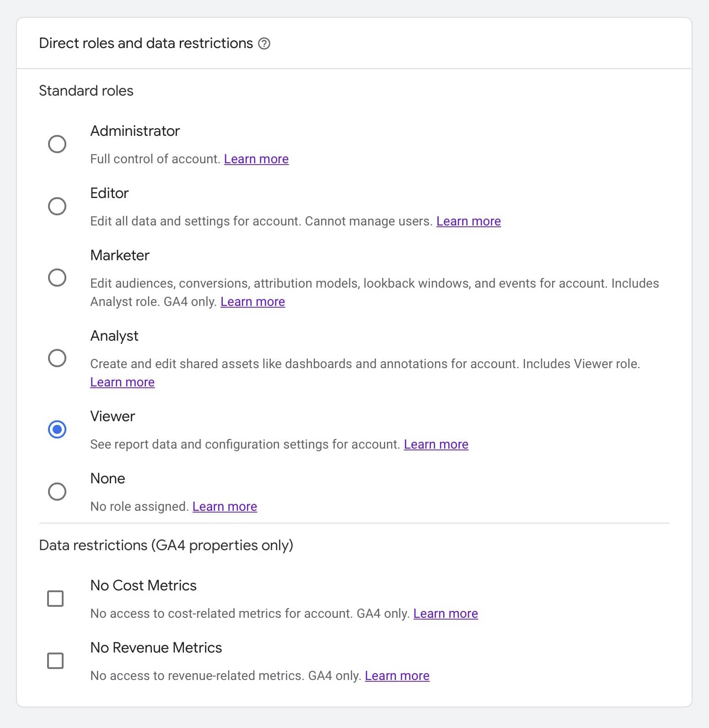Click the help icon beside Direct roles heading
This screenshot has width=709, height=728.
click(264, 43)
